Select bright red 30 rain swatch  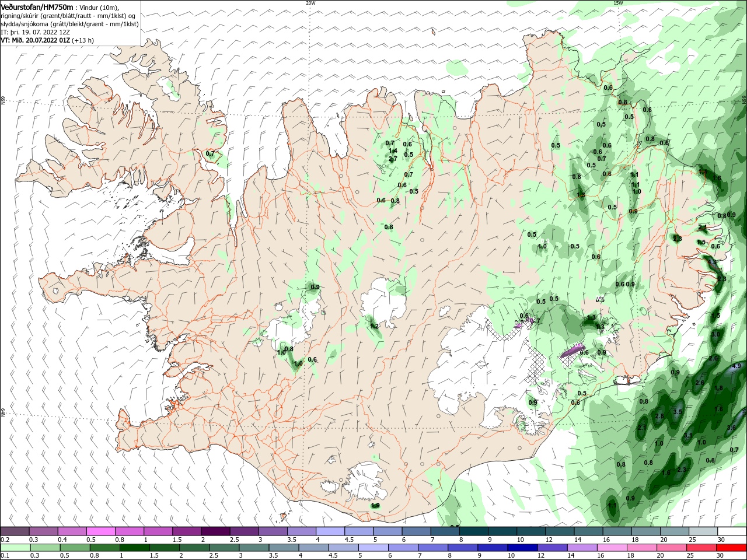click(732, 548)
